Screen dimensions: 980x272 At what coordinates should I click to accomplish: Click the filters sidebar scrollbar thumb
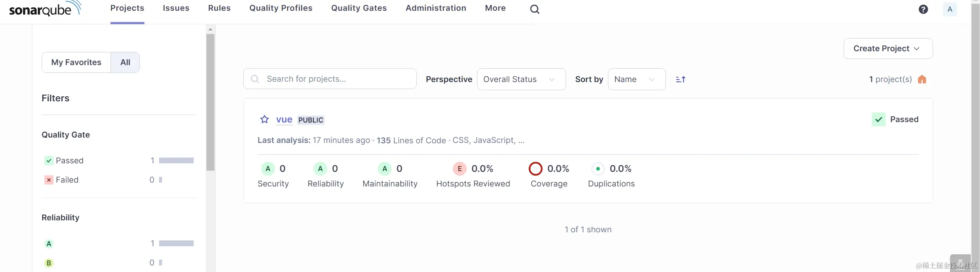pyautogui.click(x=210, y=102)
